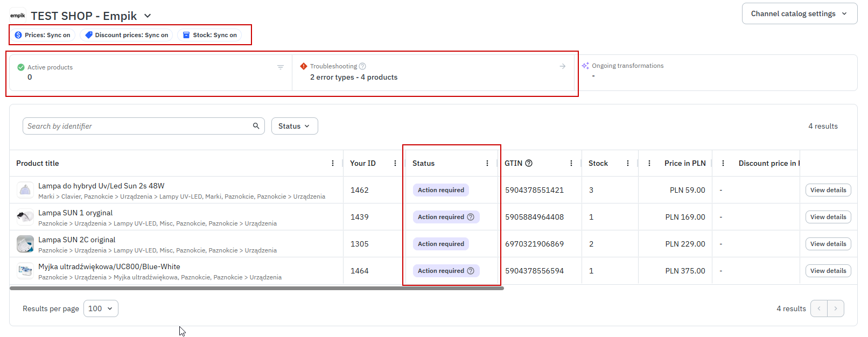Screen dimensions: 868x337
Task: Open the Results per page dropdown
Action: (x=101, y=308)
